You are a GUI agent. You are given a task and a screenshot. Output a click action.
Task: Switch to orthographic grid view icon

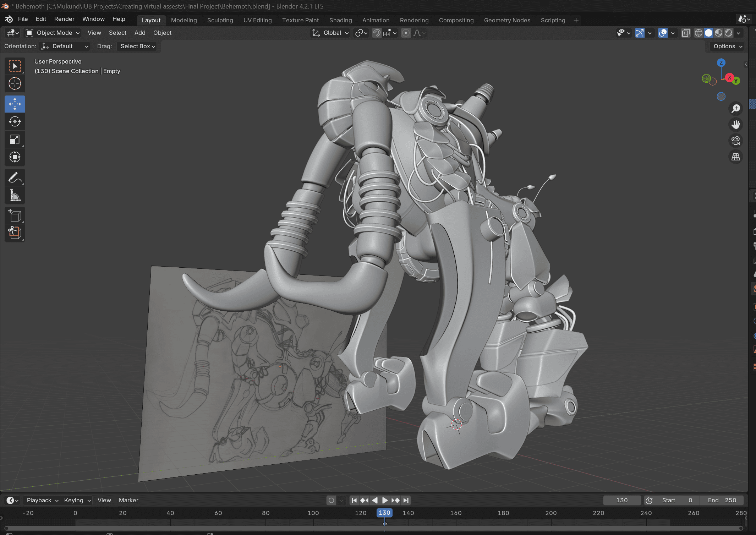[736, 157]
